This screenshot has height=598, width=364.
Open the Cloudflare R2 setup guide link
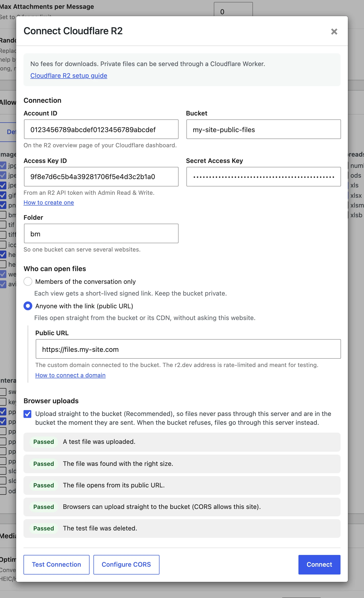point(69,76)
